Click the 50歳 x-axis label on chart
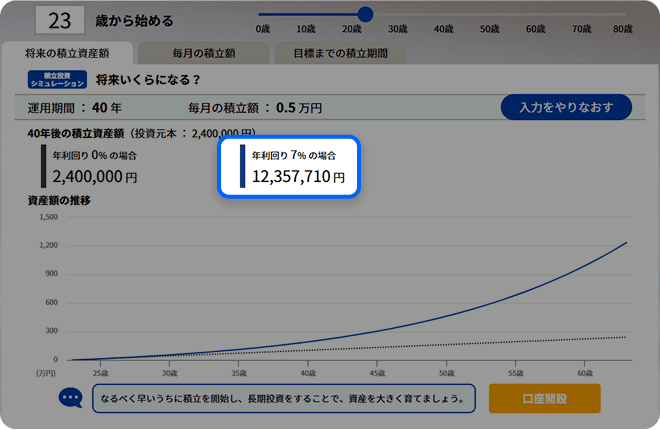Image resolution: width=660 pixels, height=430 pixels. (x=446, y=373)
